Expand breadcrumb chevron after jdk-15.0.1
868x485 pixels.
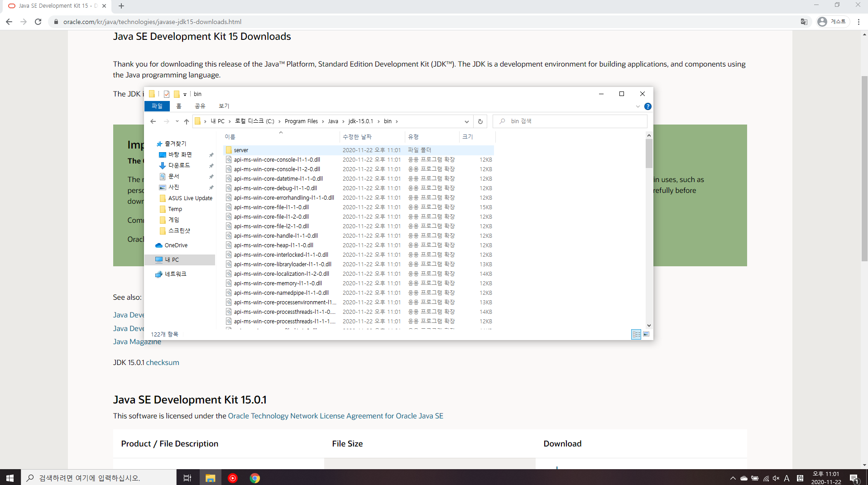pos(379,121)
